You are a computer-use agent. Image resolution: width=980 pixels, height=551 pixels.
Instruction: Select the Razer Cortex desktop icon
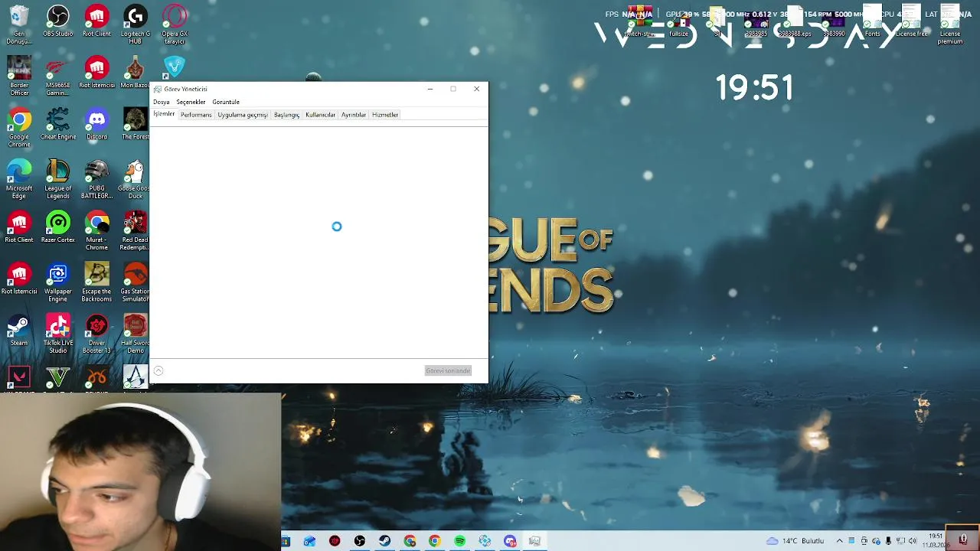pos(58,227)
